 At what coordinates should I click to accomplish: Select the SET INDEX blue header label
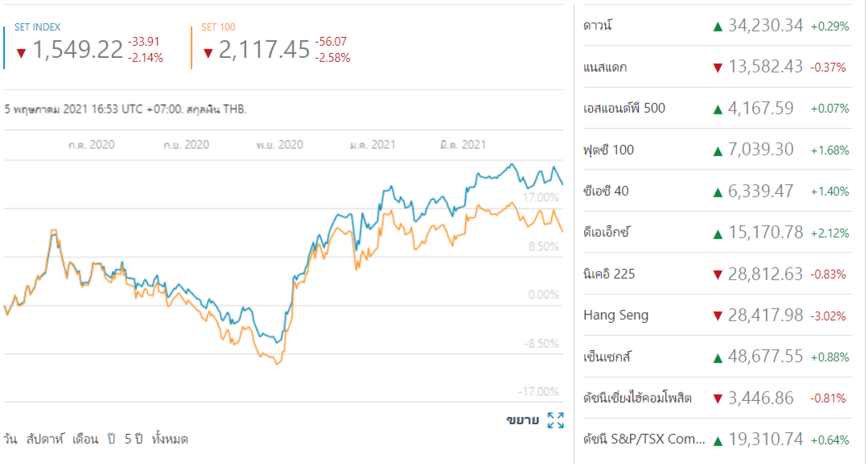37,27
